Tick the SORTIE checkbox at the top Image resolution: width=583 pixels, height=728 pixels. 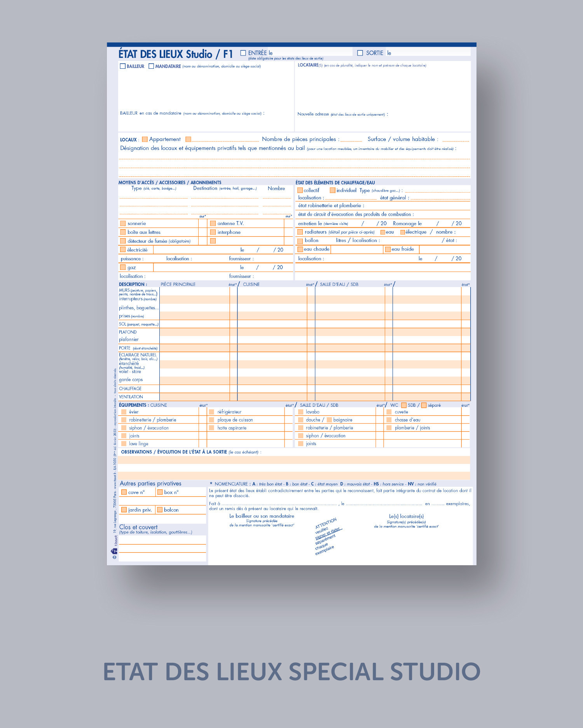[360, 53]
